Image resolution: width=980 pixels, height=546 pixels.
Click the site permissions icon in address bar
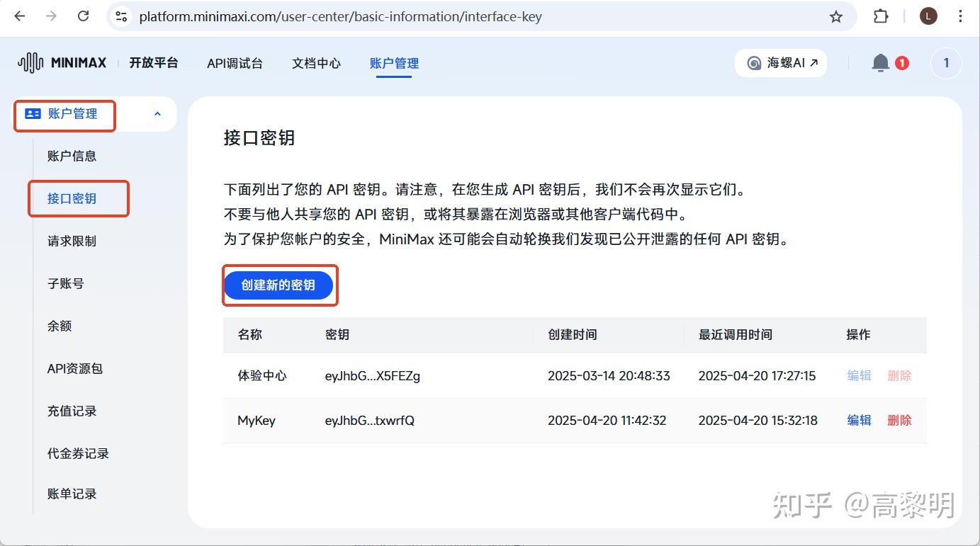(x=121, y=16)
